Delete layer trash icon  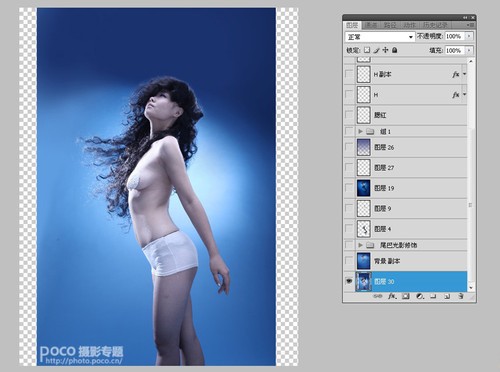[x=461, y=296]
